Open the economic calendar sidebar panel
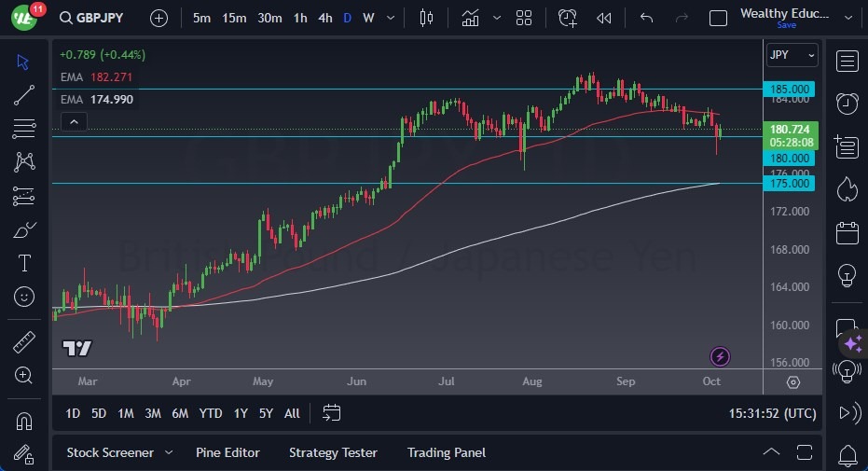The width and height of the screenshot is (868, 471). pyautogui.click(x=847, y=232)
